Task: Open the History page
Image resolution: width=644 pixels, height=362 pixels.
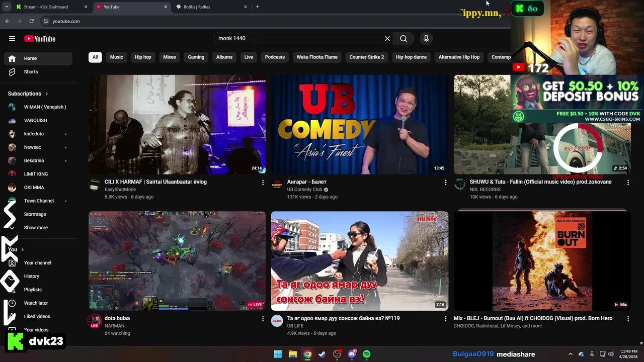Action: coord(38,276)
